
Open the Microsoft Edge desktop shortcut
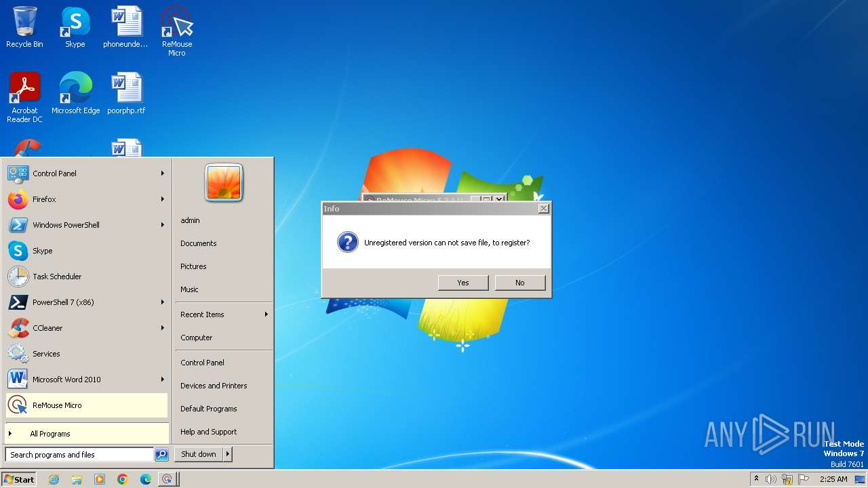pos(75,94)
